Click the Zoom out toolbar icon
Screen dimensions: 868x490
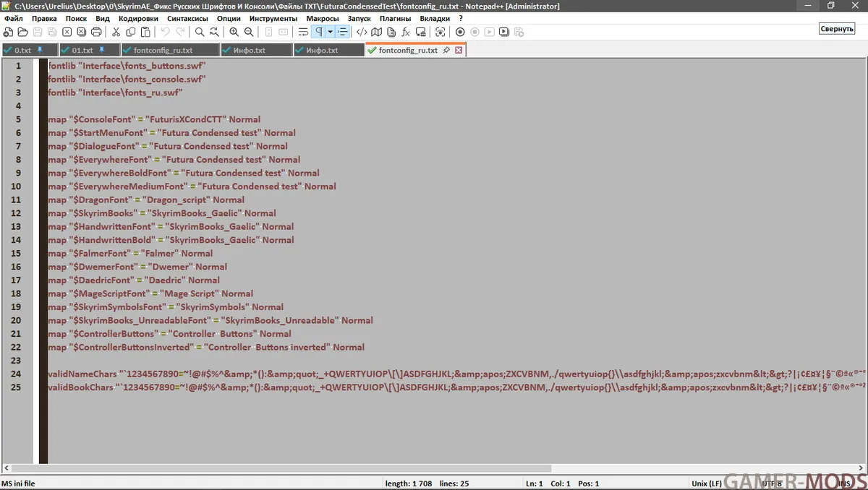[249, 33]
